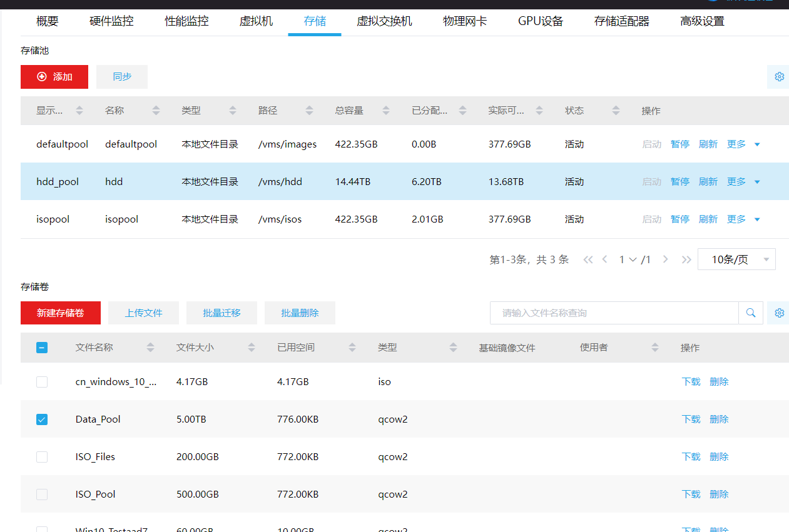Toggle the select-all volumes header checkbox
The image size is (789, 532).
[42, 348]
